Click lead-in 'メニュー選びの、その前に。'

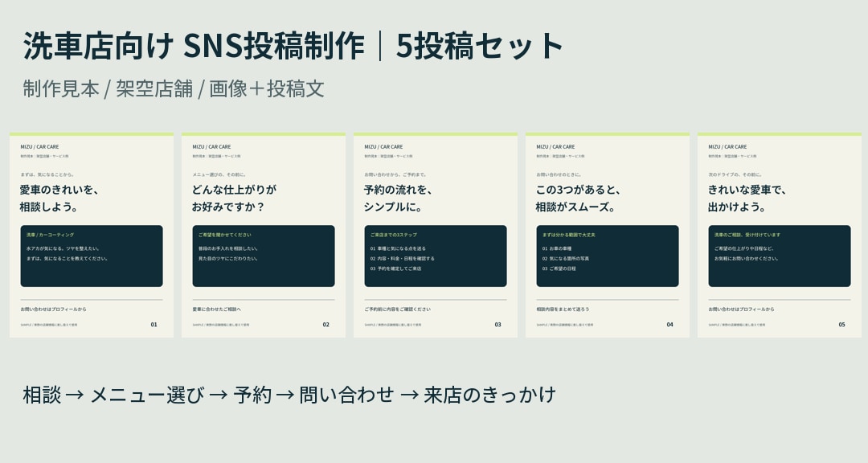[x=219, y=174]
